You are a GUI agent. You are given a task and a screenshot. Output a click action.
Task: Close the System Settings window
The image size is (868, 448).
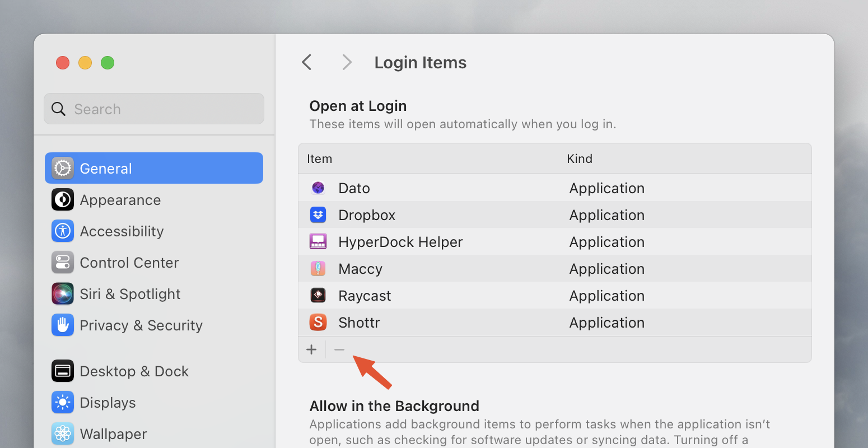click(63, 63)
